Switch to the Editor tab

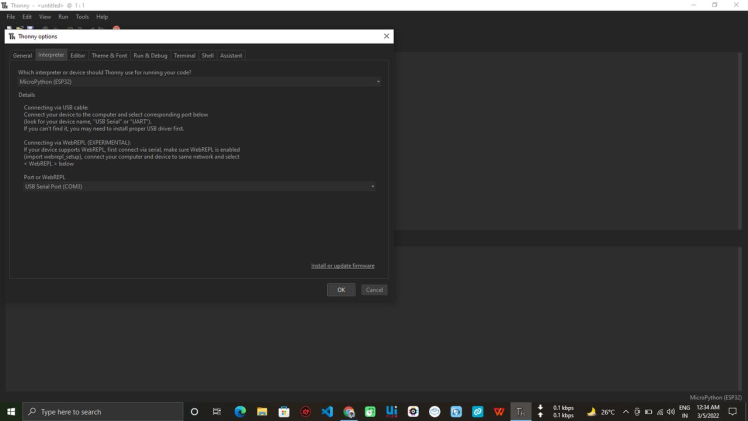(78, 56)
